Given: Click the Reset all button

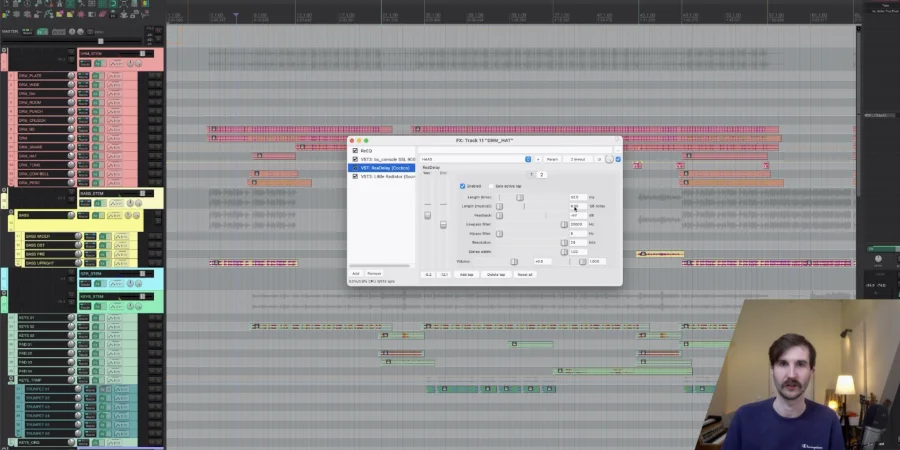Looking at the screenshot, I should [525, 274].
